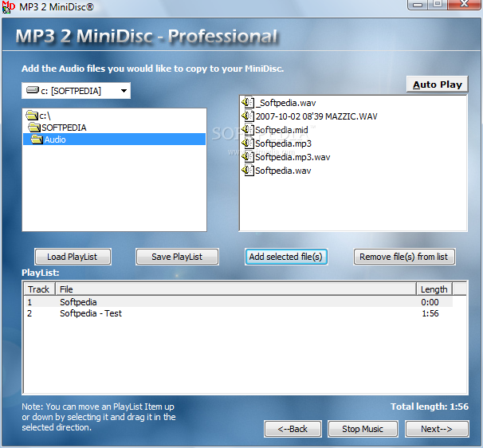Click the audio icon beside Softpedia.mp3
The width and height of the screenshot is (483, 448).
248,143
